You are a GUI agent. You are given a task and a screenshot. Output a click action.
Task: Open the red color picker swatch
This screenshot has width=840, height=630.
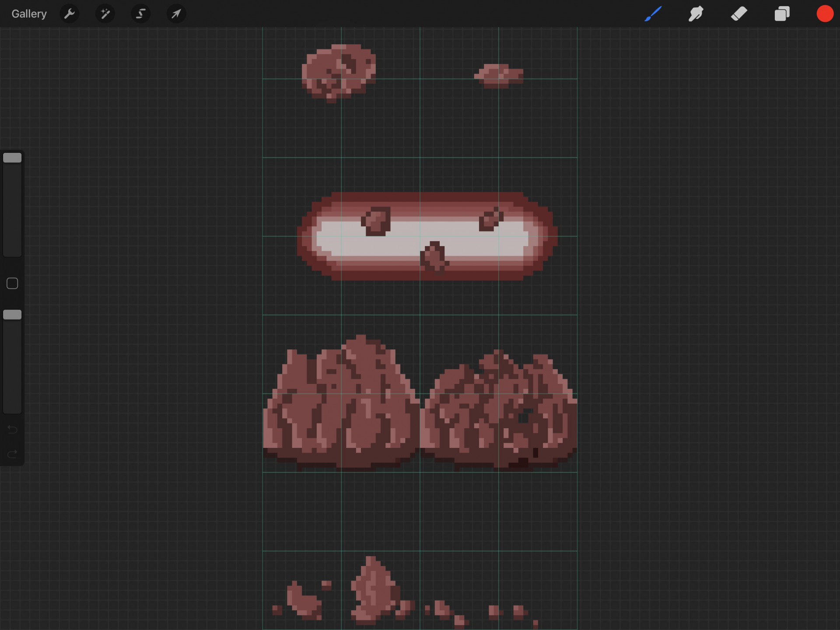pyautogui.click(x=825, y=14)
